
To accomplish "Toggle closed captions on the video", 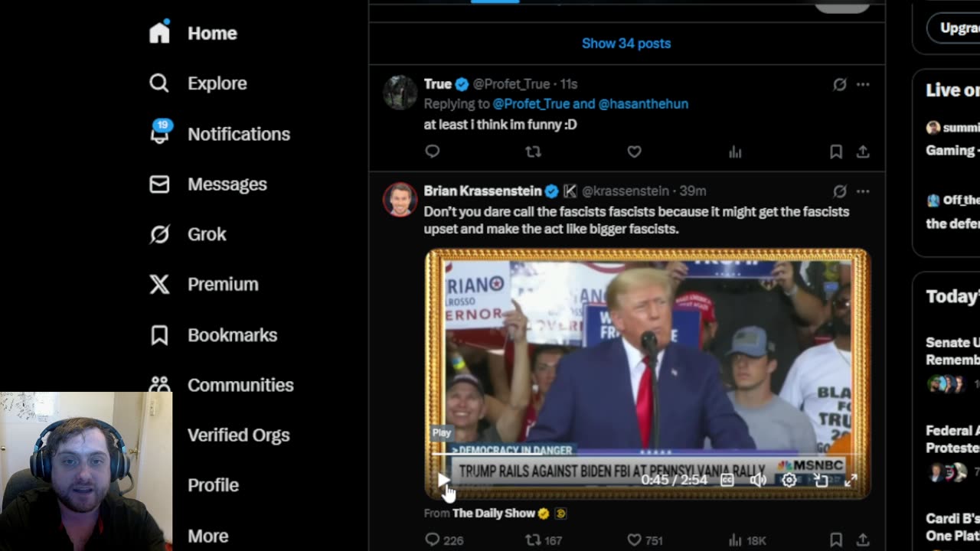I will 727,480.
